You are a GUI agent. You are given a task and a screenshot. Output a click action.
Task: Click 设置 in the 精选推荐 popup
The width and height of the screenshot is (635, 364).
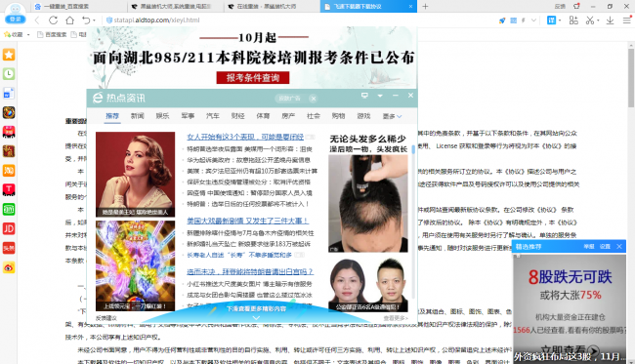pyautogui.click(x=605, y=247)
